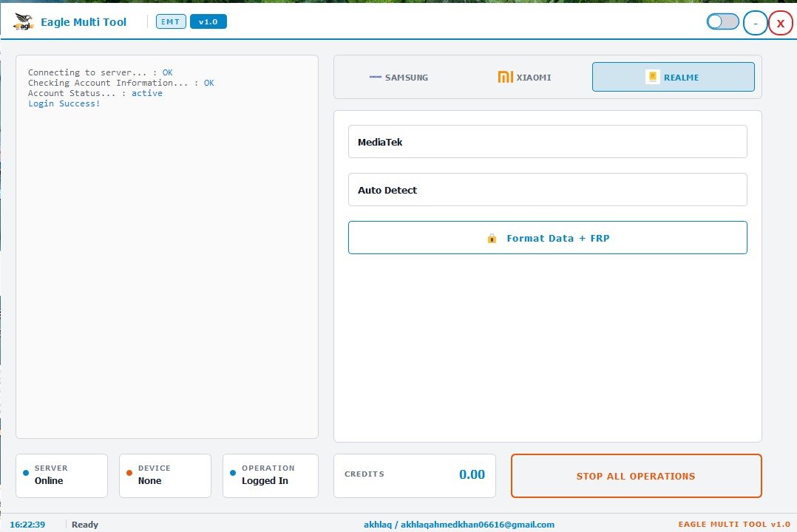Click the v1.0 version badge
Screen dimensions: 797x532
pyautogui.click(x=208, y=22)
